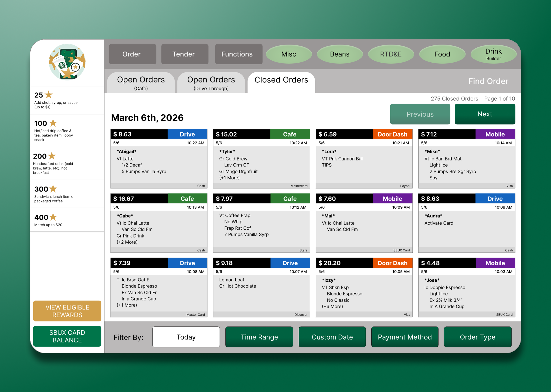
Task: Filter orders by Custom Date
Action: pos(332,337)
